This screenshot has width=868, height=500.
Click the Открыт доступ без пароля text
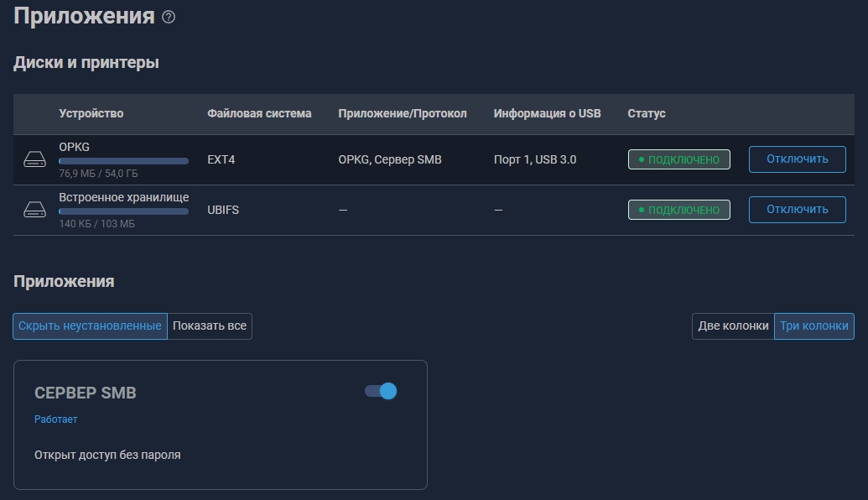tap(107, 455)
